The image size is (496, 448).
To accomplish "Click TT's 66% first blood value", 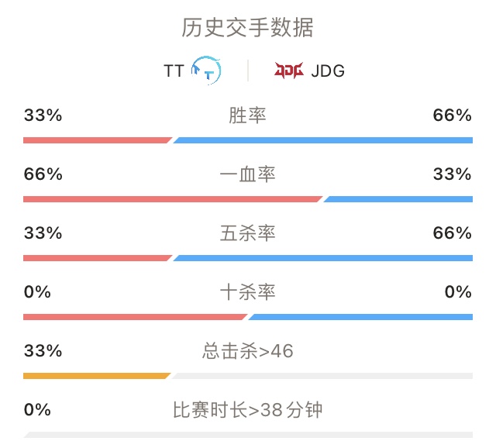I will tap(43, 174).
